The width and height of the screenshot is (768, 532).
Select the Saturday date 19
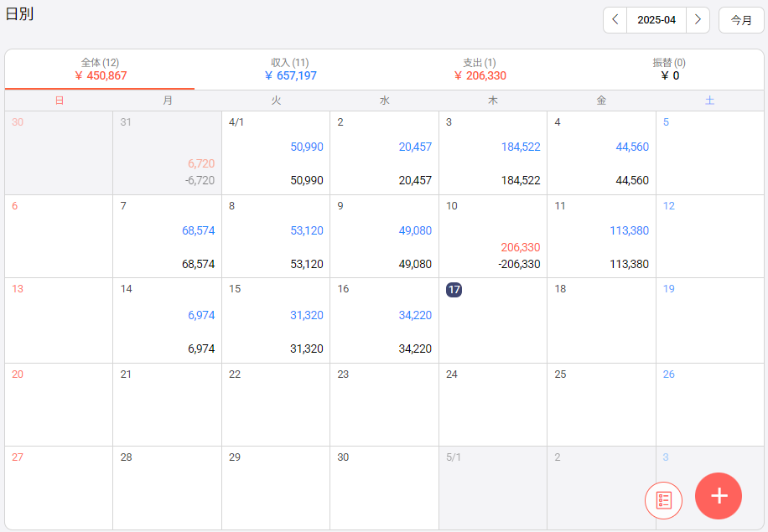click(709, 321)
